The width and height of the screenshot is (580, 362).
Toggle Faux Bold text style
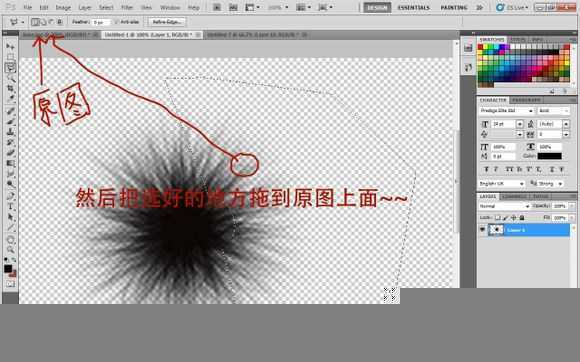[x=486, y=169]
